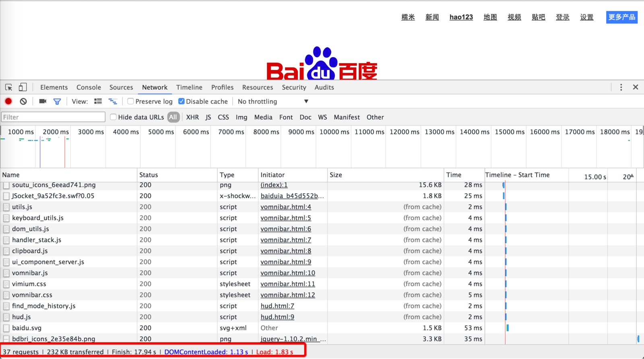Filter requests by CSS type
Screen dimensions: 644x359
tap(223, 117)
